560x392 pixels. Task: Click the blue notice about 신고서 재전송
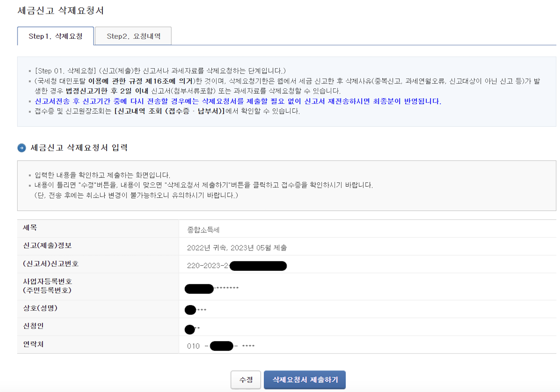click(238, 101)
